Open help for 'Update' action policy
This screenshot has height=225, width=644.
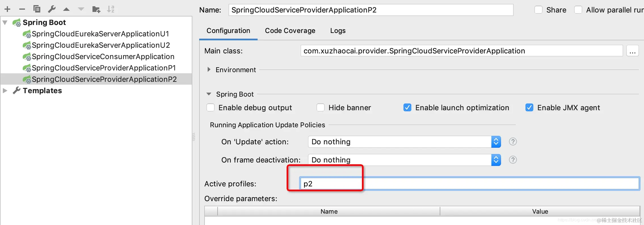tap(513, 141)
